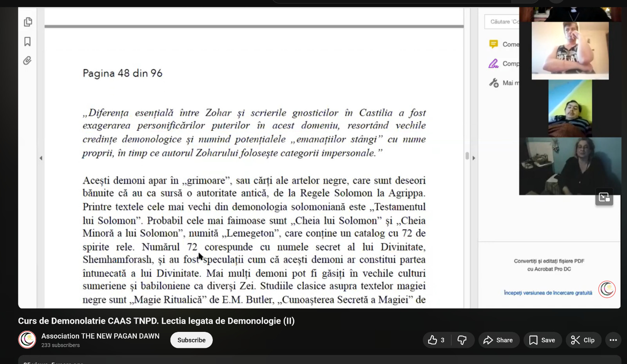
Task: Select the purple Fill & Sign pen icon
Action: point(493,63)
